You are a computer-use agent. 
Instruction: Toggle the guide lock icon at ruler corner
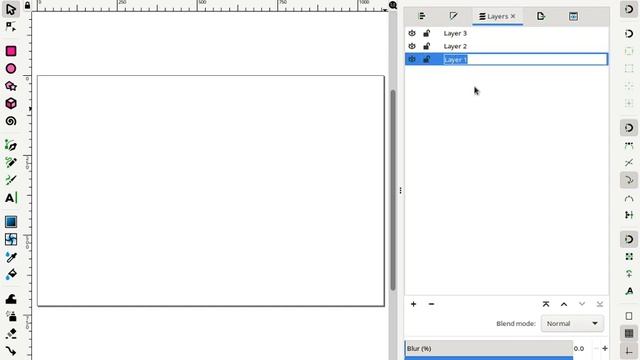(x=27, y=5)
